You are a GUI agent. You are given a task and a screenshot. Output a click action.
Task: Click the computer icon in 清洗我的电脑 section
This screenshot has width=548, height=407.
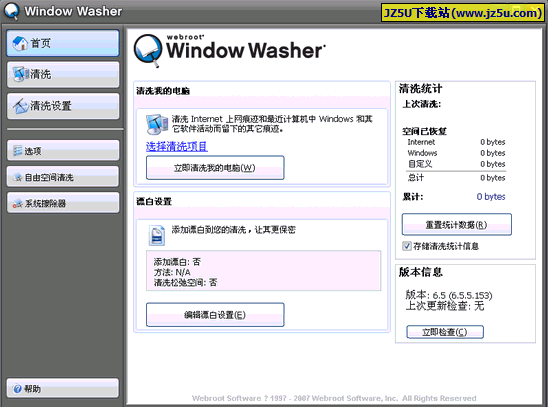click(x=157, y=124)
